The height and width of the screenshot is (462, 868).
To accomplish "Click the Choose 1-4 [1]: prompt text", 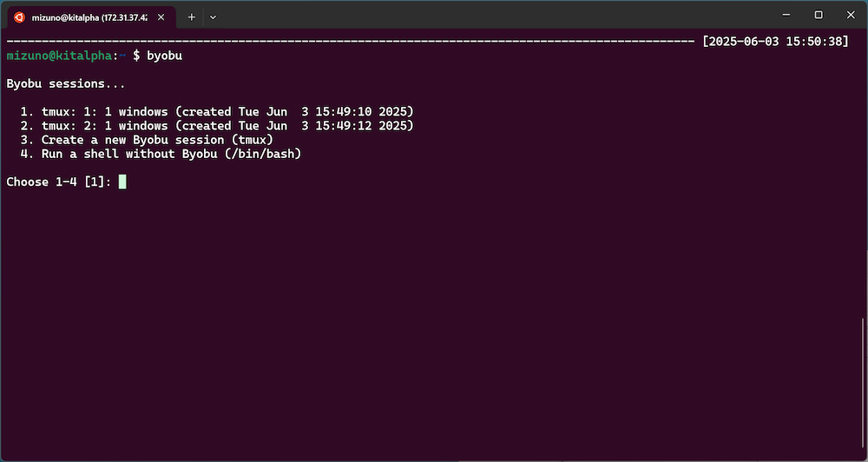I will pyautogui.click(x=59, y=181).
